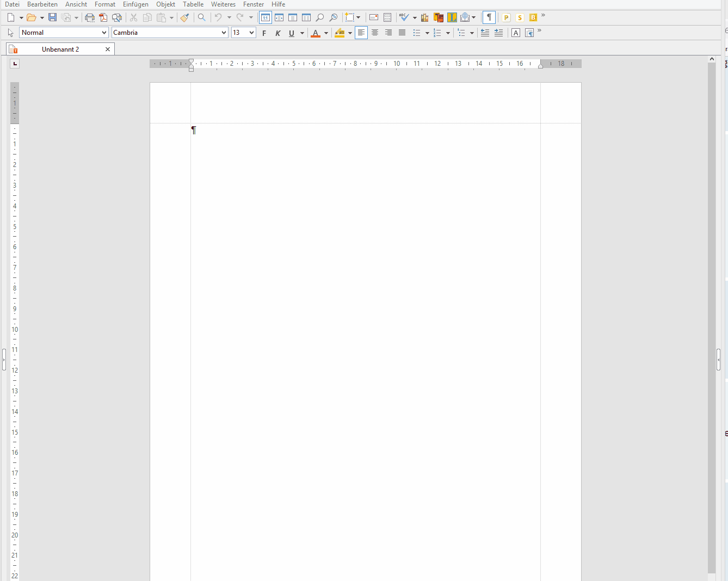Center align the paragraph
The image size is (728, 581).
375,33
